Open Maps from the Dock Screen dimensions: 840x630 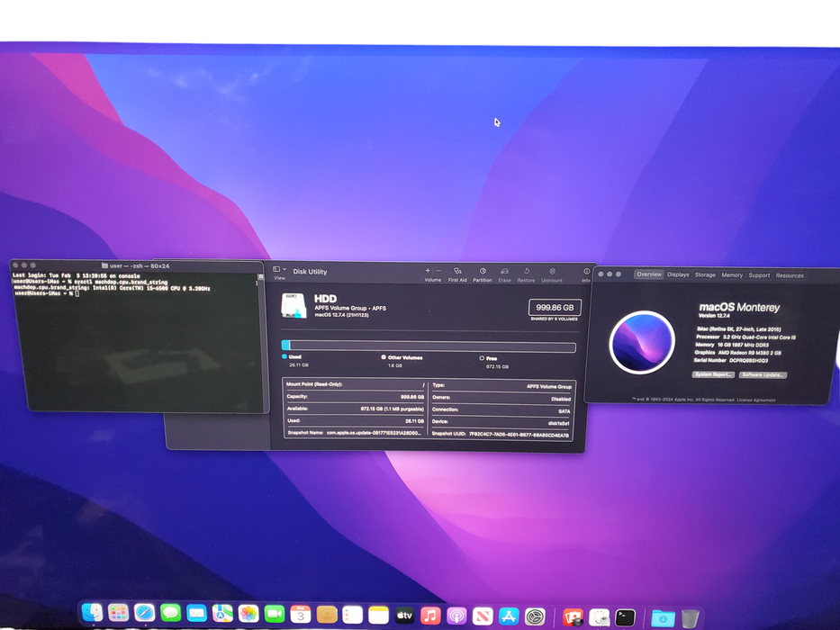point(222,614)
